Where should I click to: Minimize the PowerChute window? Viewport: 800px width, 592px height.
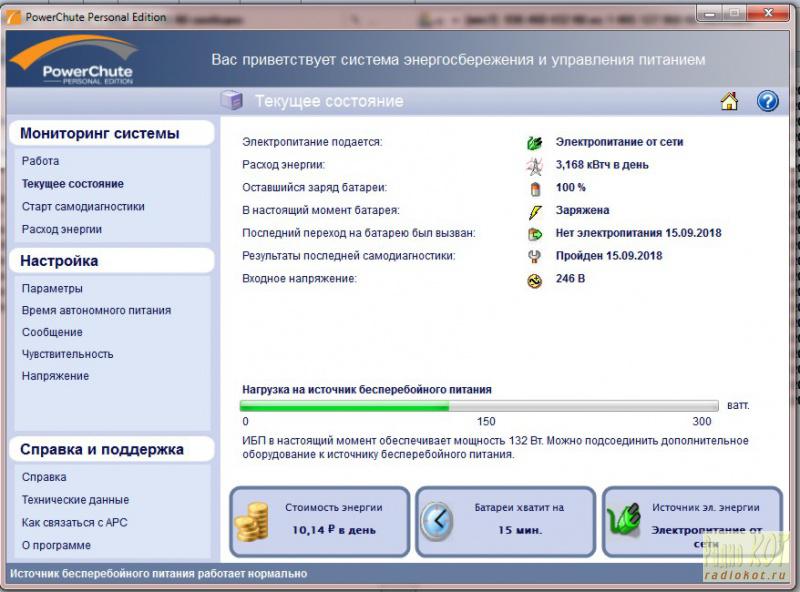pos(710,13)
